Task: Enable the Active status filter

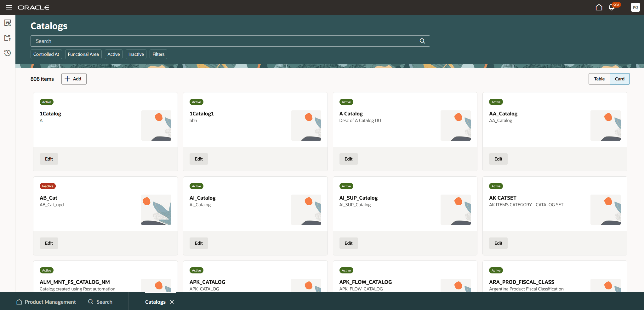Action: click(x=113, y=54)
